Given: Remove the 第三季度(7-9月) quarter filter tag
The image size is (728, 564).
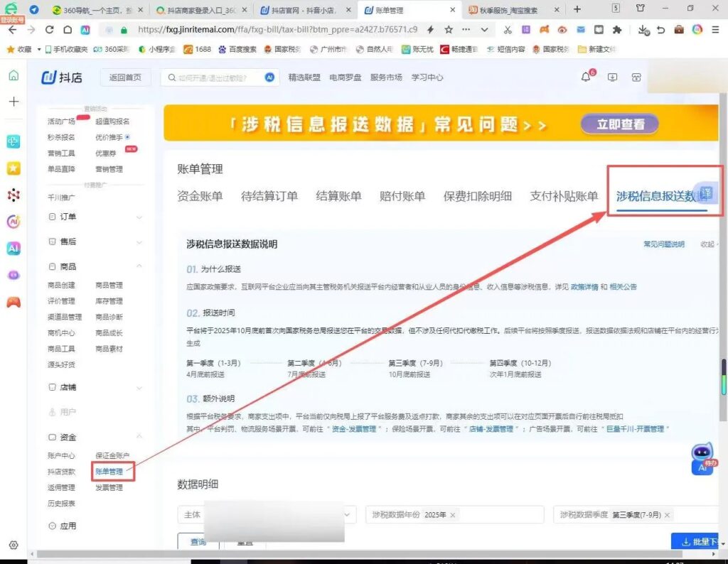Looking at the screenshot, I should point(667,514).
